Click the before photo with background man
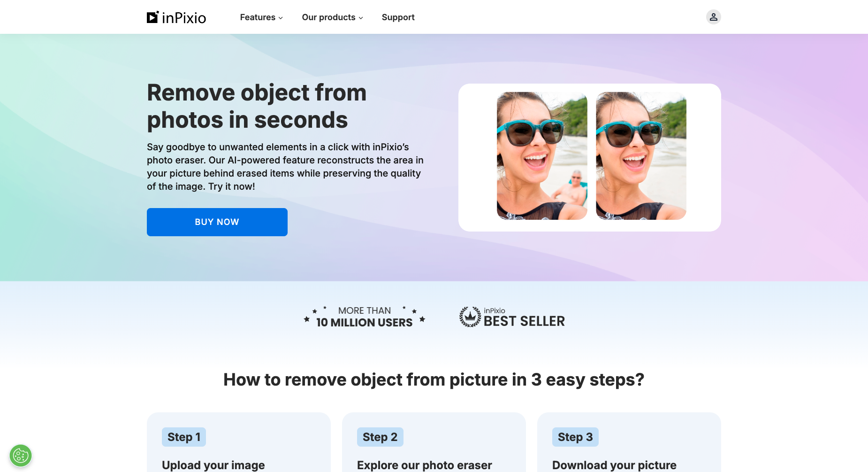The image size is (868, 472). (542, 156)
